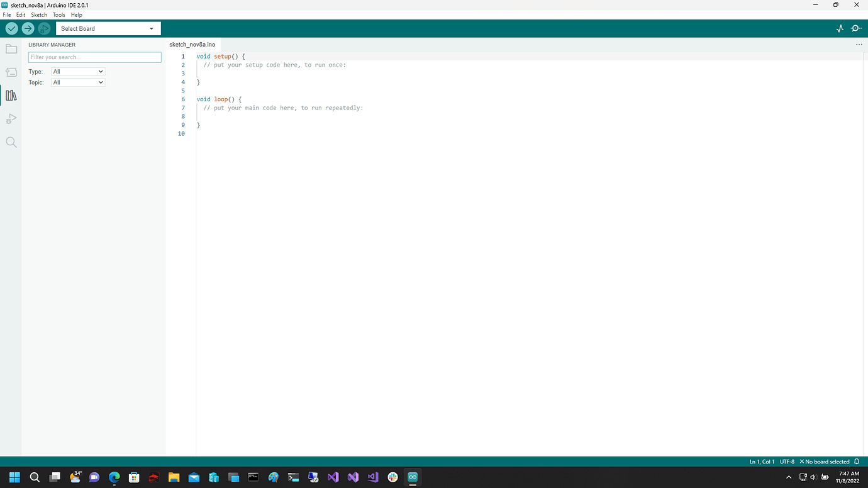Open the Serial Plotter
Image resolution: width=868 pixels, height=488 pixels.
point(840,28)
